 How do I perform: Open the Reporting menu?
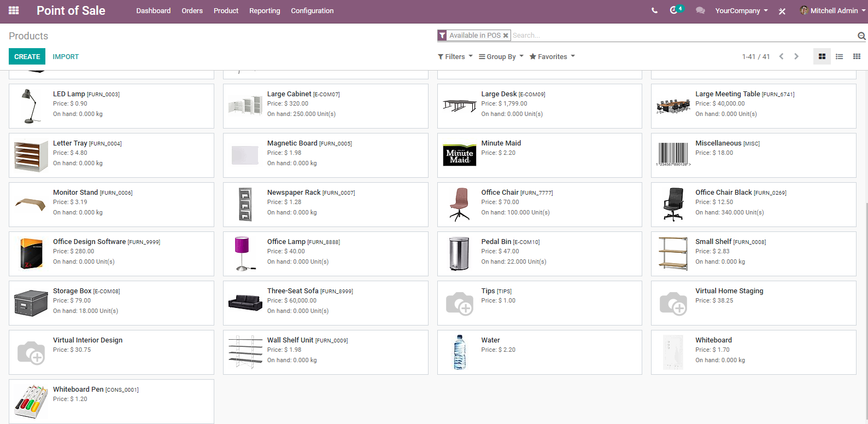coord(265,10)
